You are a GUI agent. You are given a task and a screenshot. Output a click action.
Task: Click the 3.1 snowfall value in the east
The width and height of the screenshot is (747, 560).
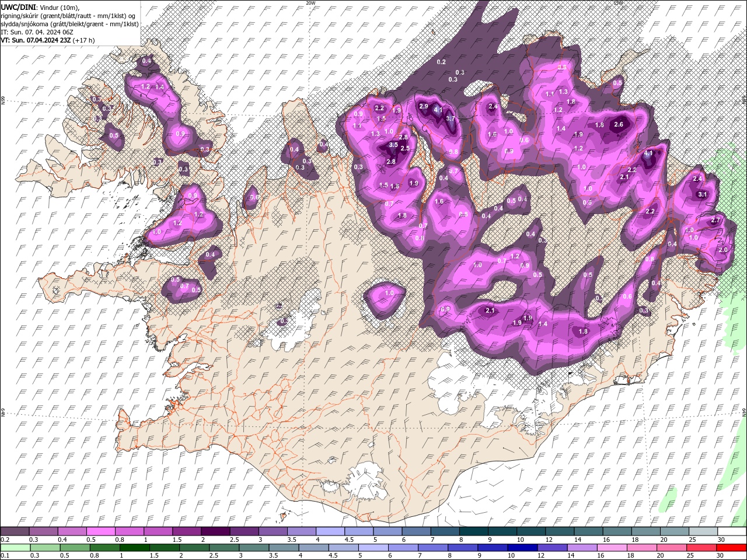tap(703, 194)
